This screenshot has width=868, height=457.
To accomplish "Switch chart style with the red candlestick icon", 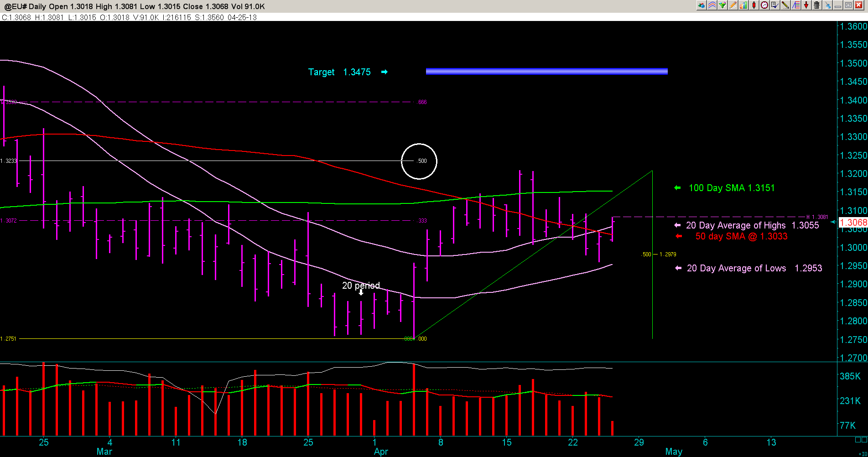I will (754, 5).
